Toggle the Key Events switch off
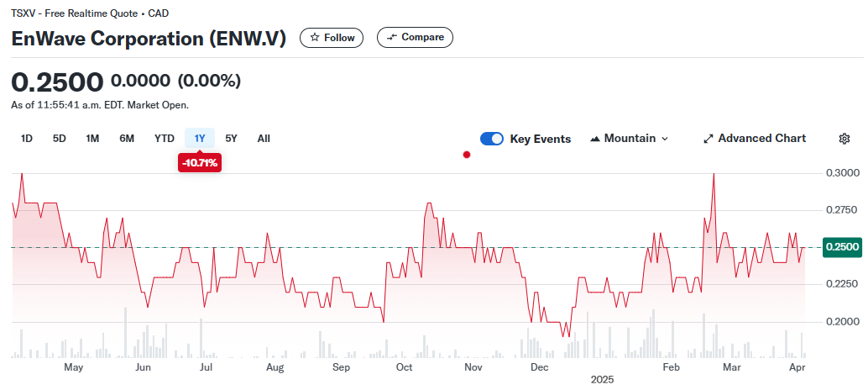Screen dimensions: 868x390 (x=492, y=139)
